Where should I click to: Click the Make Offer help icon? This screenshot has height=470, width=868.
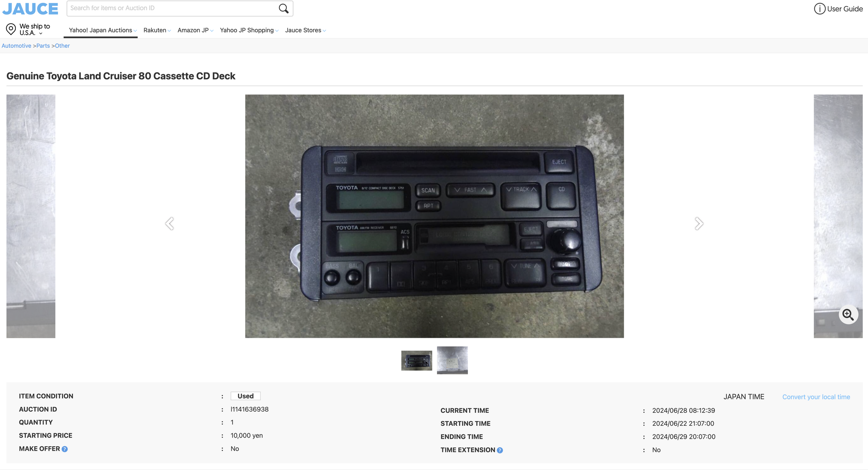tap(65, 449)
